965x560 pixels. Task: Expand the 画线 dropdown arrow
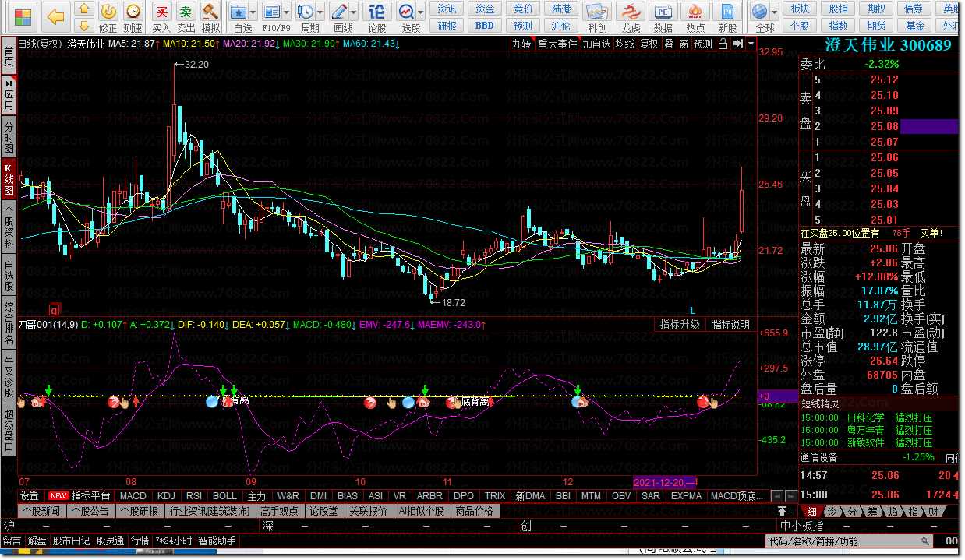pyautogui.click(x=353, y=12)
